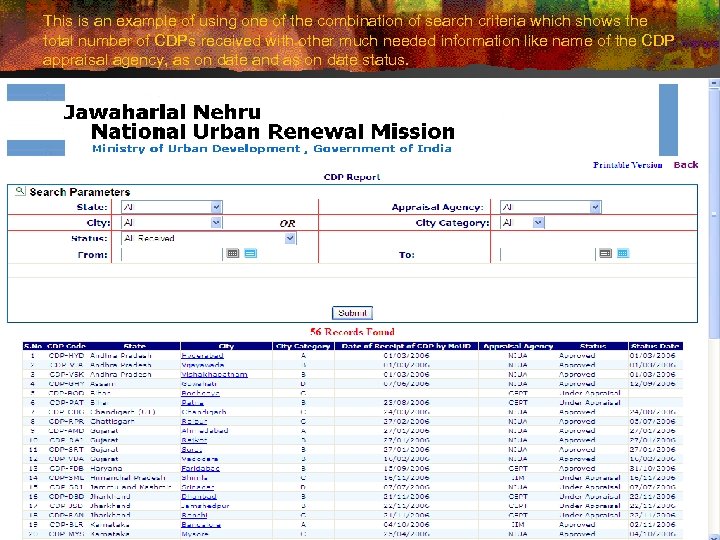Open the Faridabad city link
This screenshot has height=540, width=720.
[200, 468]
